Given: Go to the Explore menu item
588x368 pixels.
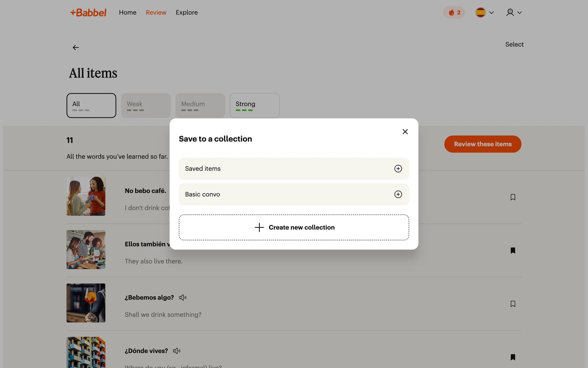Looking at the screenshot, I should click(x=187, y=13).
